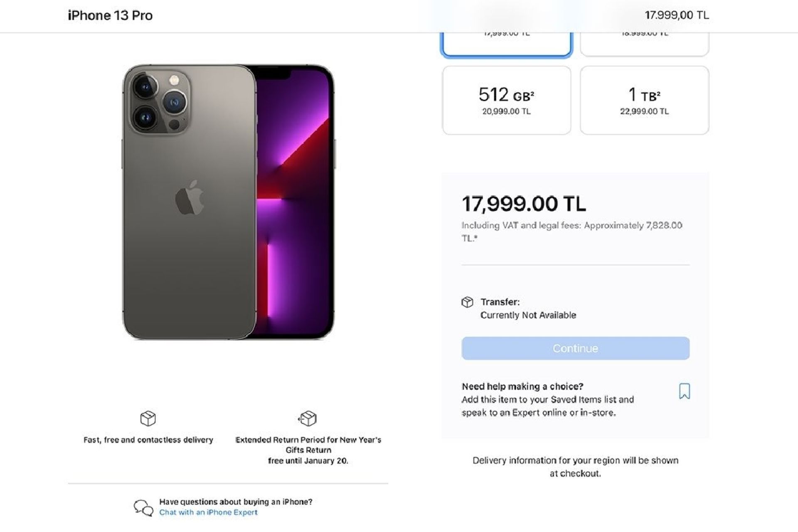Choose the 18,999.00 TL storage option
798x532 pixels.
click(644, 44)
